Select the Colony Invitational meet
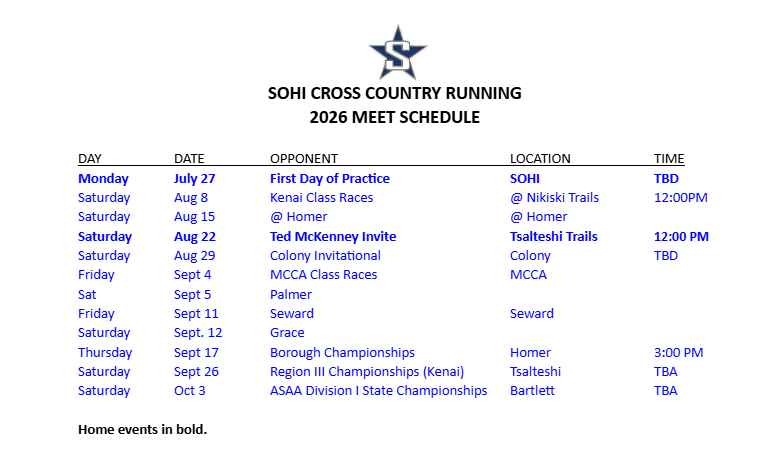777x467 pixels. (325, 255)
